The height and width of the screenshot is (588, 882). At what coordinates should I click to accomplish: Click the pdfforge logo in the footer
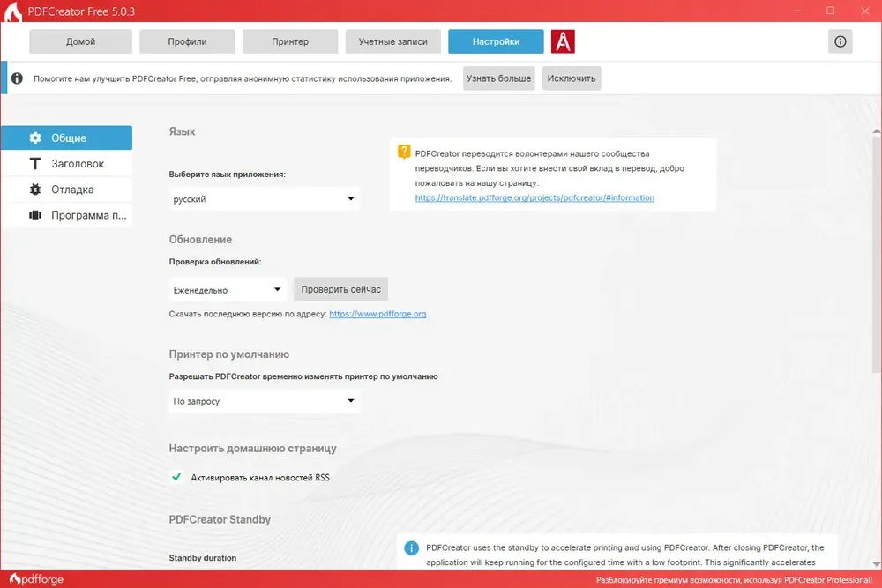click(36, 579)
